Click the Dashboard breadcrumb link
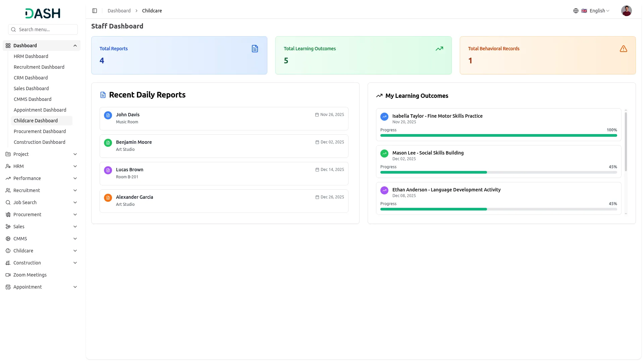 (119, 11)
